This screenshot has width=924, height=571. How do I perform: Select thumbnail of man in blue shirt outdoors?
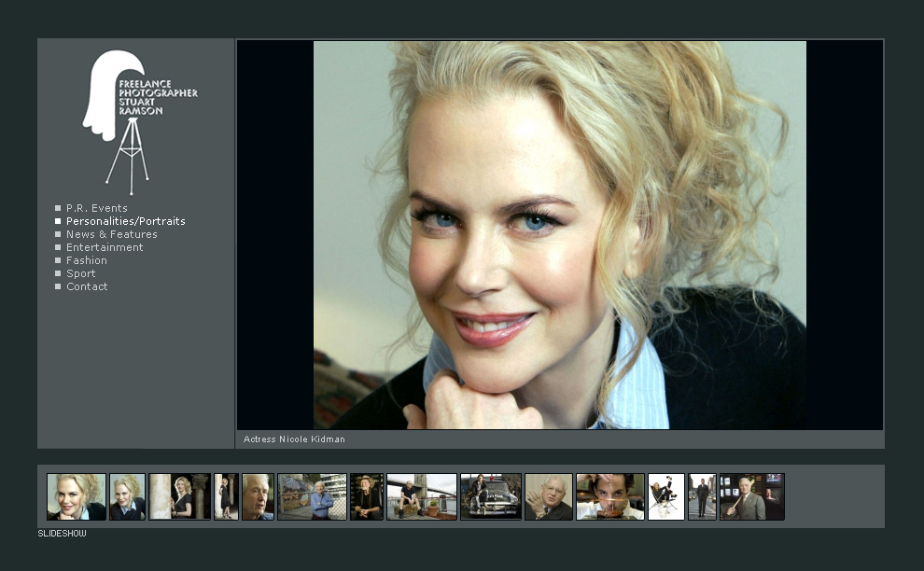[312, 496]
